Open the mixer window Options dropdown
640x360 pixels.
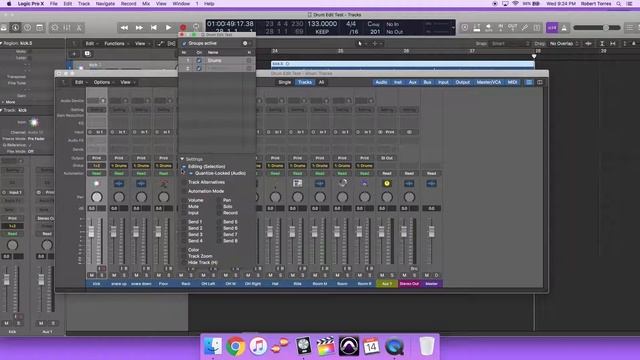103,82
